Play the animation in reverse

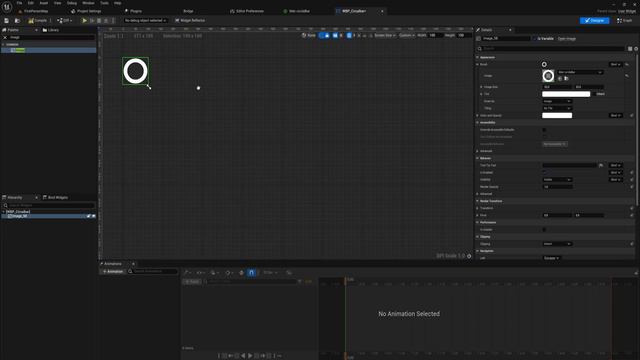pyautogui.click(x=243, y=356)
